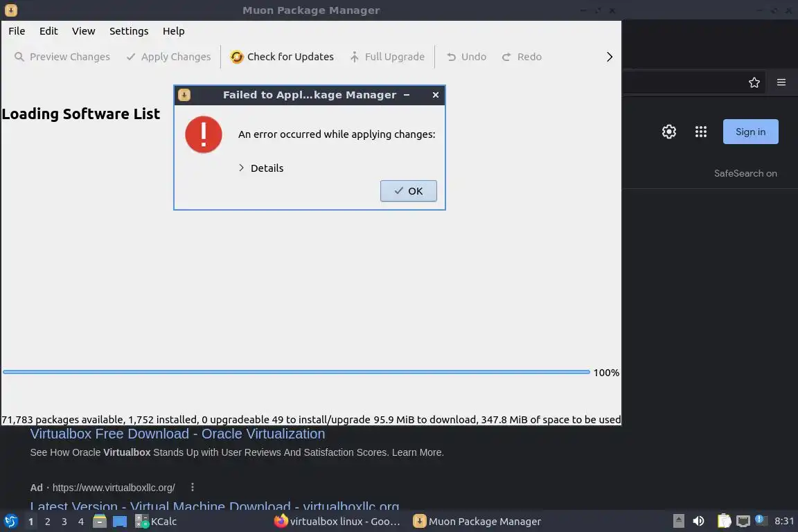The image size is (798, 532).
Task: Click the package status bar text
Action: point(311,420)
